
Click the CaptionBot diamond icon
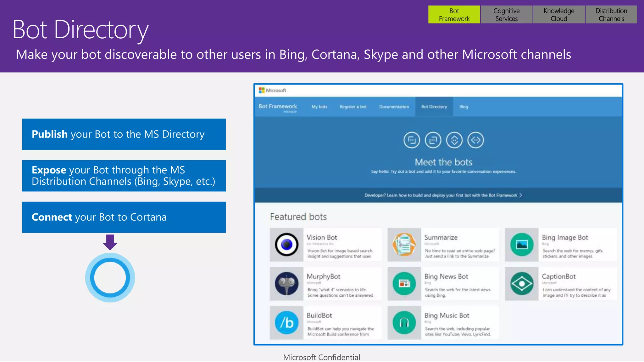tap(522, 284)
